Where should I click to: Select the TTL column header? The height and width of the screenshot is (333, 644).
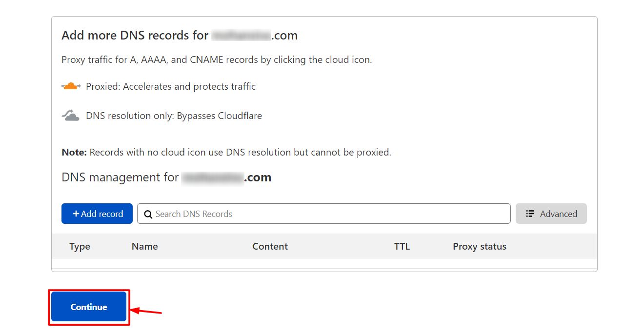pos(402,246)
